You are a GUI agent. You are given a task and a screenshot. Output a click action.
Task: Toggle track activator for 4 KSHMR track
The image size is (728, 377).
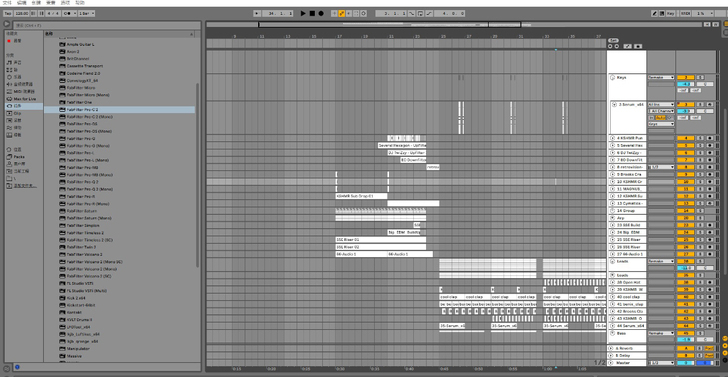685,138
